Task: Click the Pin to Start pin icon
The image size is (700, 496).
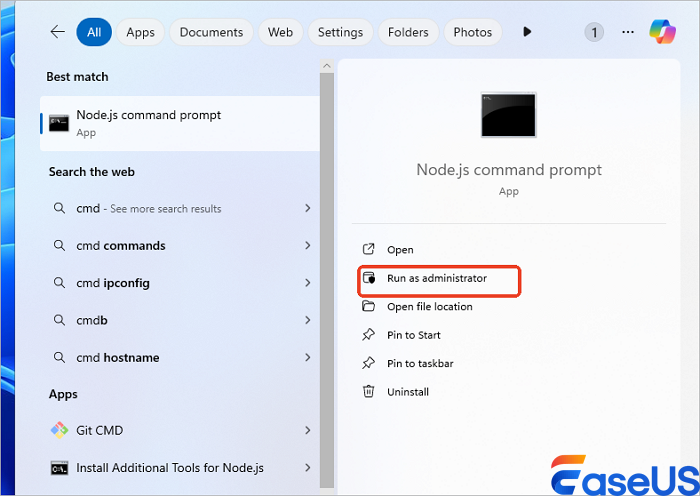Action: click(x=368, y=334)
